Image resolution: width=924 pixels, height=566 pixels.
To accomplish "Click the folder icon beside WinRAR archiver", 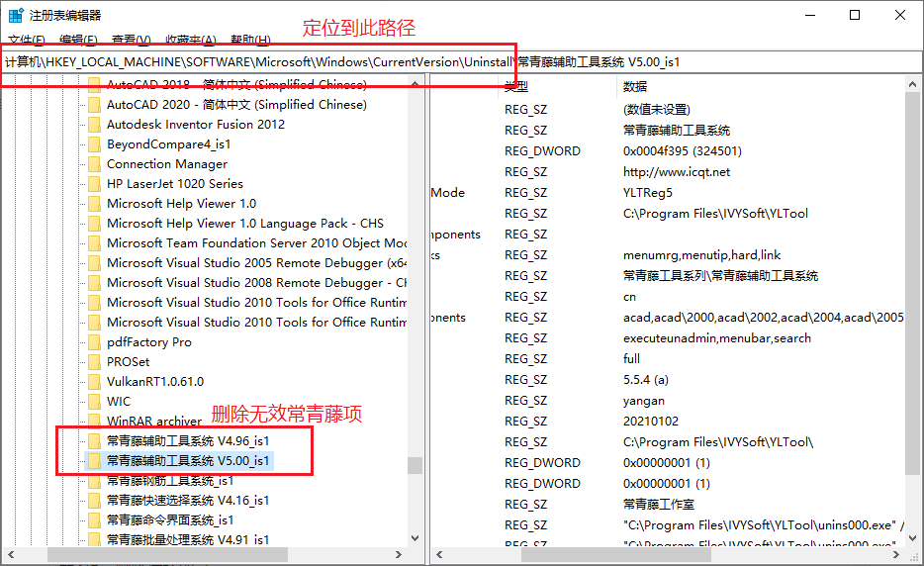I will click(94, 422).
